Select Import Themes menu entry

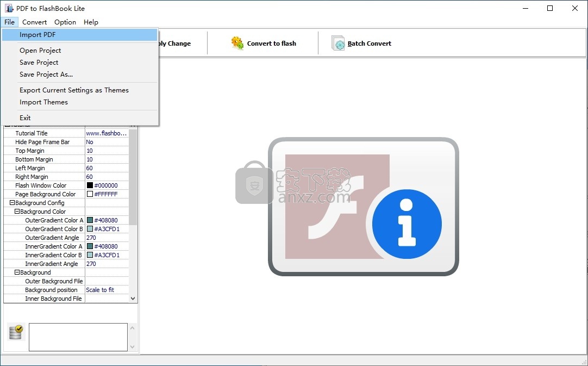tap(79, 102)
